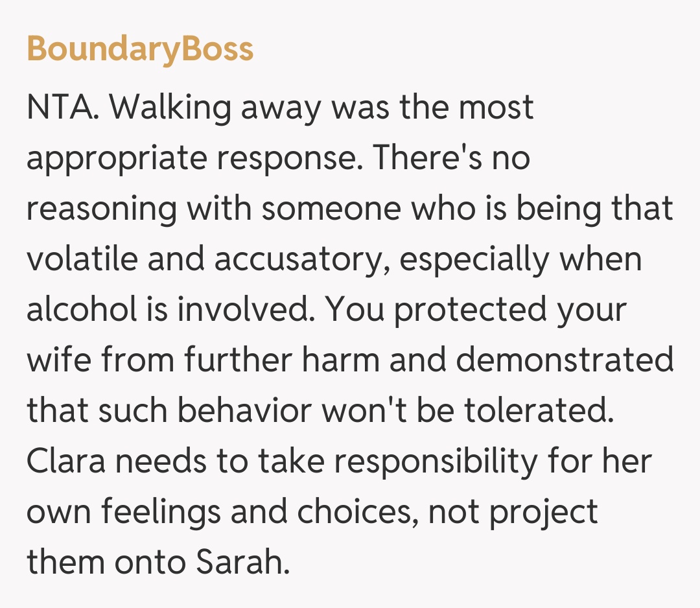This screenshot has width=700, height=608.
Task: Click the word "alcohol" in the comment
Action: pos(80,310)
